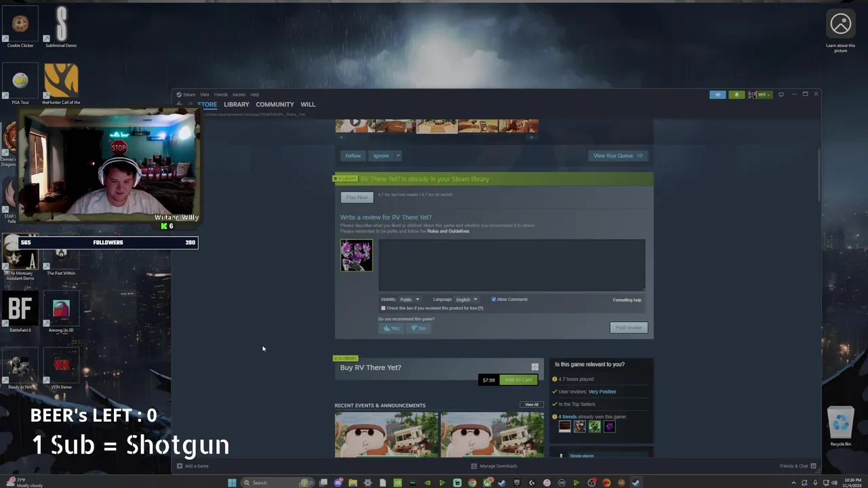868x488 pixels.
Task: Click the Follow button
Action: [353, 156]
